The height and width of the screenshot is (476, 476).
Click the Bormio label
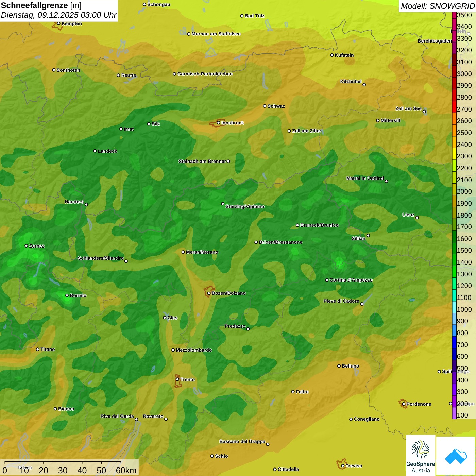pos(78,295)
